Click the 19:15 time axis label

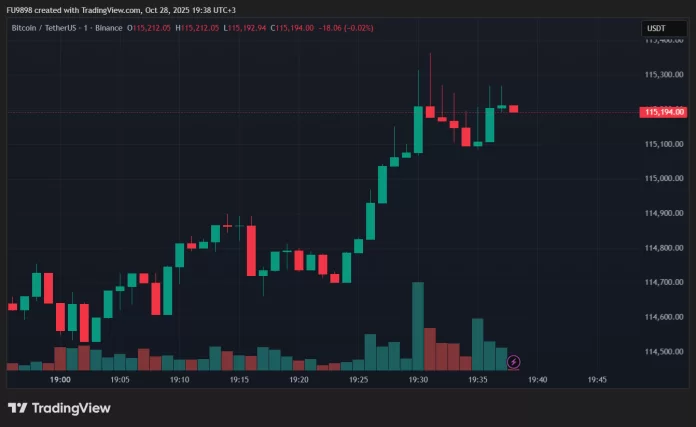[x=239, y=380]
